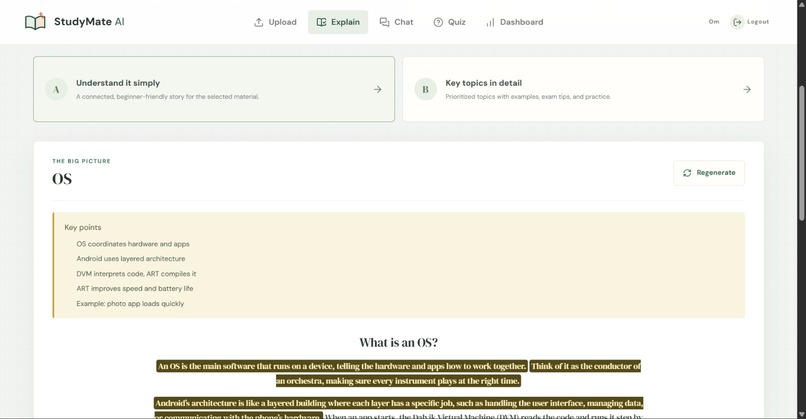806x419 pixels.
Task: Go to the Dashboard tab
Action: pyautogui.click(x=514, y=22)
